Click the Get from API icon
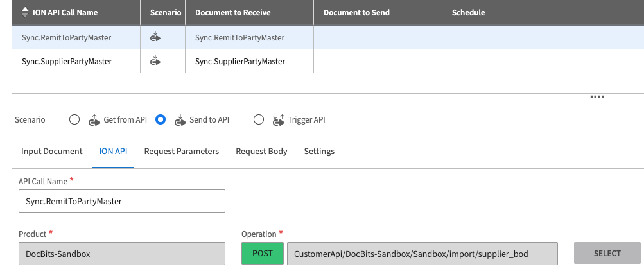The height and width of the screenshot is (269, 644). click(x=94, y=119)
